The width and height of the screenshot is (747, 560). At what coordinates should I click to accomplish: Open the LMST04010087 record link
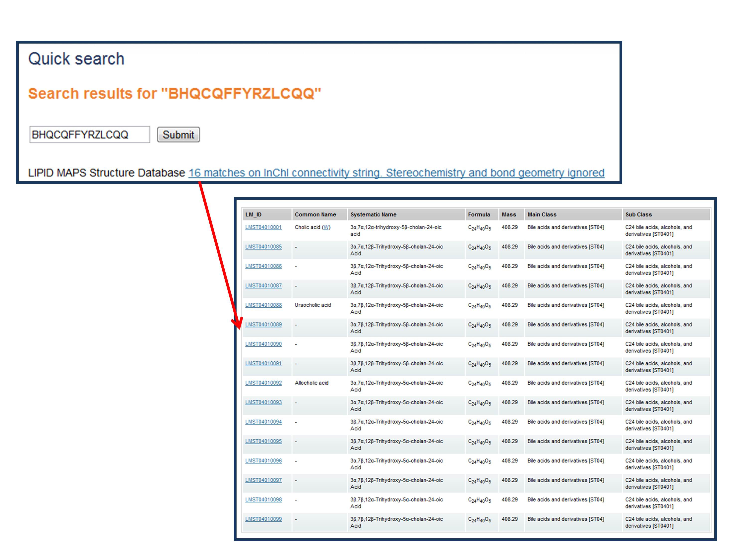[x=263, y=285]
